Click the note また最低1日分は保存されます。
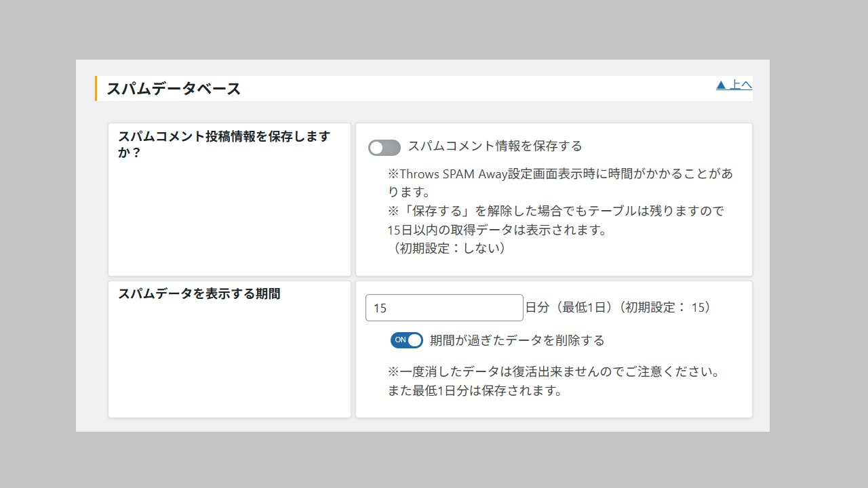The height and width of the screenshot is (488, 868). pos(475,391)
